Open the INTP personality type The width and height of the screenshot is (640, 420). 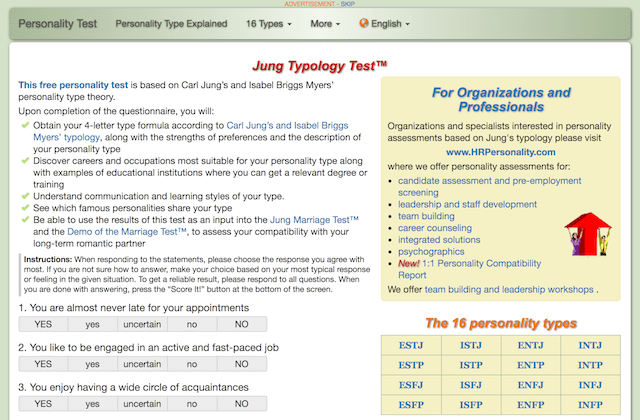click(590, 365)
